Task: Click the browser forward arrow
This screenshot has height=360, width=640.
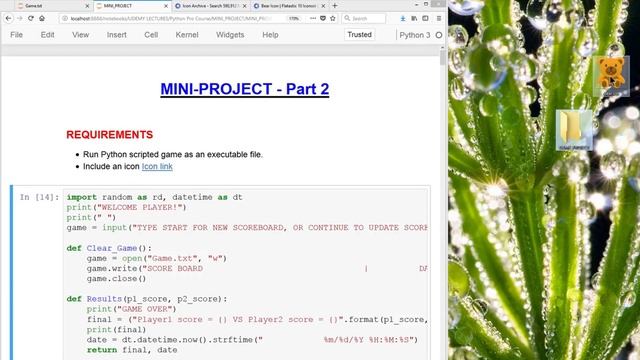Action: [x=19, y=18]
